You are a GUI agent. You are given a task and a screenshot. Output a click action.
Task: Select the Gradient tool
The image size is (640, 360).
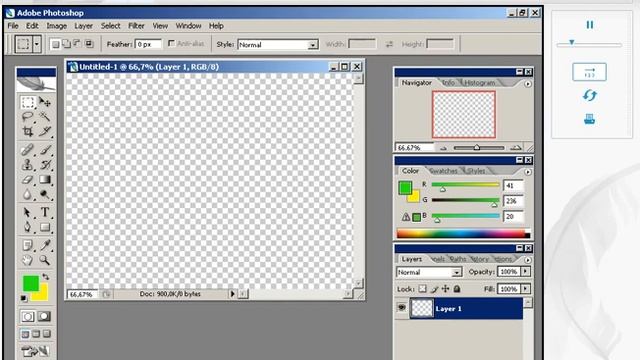tap(45, 180)
